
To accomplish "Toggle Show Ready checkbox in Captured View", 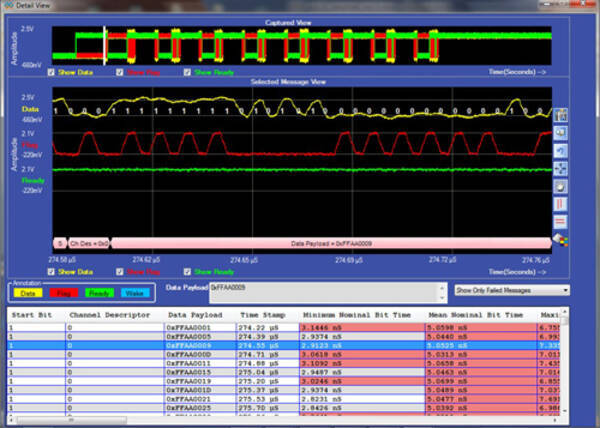I will tap(189, 72).
